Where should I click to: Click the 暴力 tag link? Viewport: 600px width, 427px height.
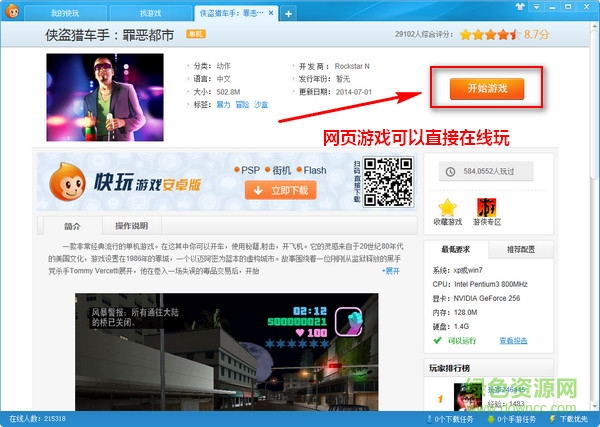coord(224,103)
